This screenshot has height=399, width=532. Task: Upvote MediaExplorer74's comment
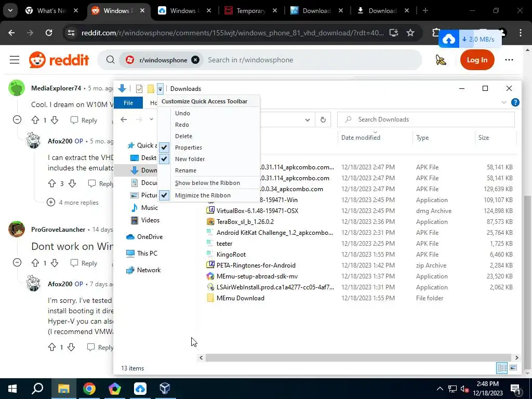click(x=35, y=120)
